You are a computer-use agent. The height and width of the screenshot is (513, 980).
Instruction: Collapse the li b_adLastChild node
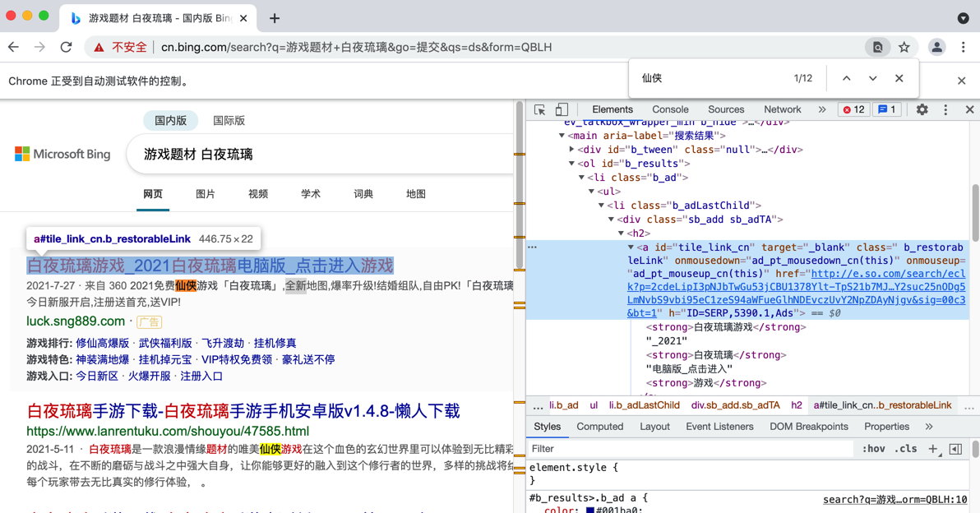point(601,206)
